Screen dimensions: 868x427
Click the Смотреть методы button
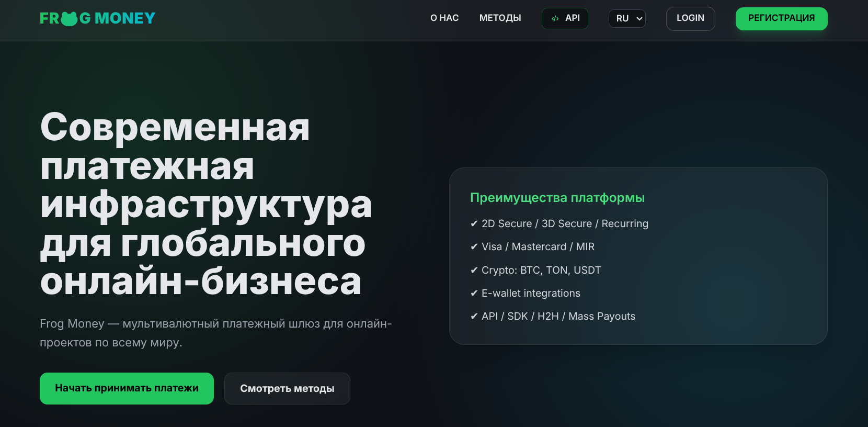click(287, 388)
